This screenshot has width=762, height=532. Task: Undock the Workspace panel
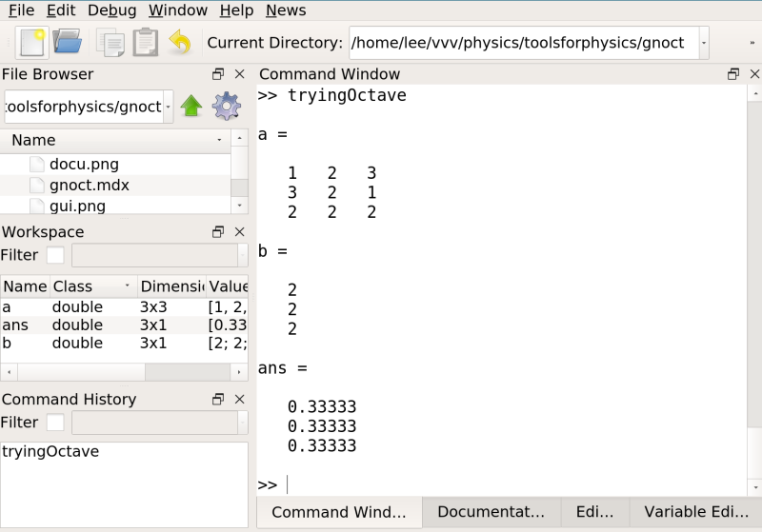tap(218, 232)
